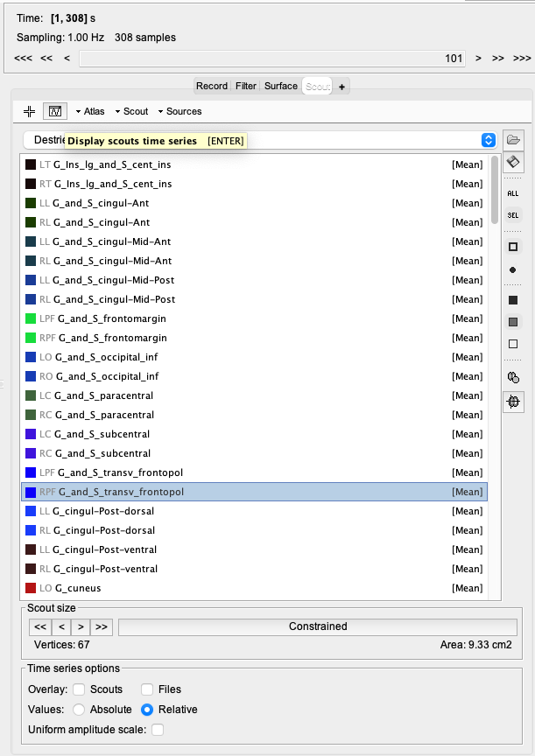Select scout RL G_and_S_cingul-Mid-Post
The width and height of the screenshot is (535, 756).
(254, 299)
